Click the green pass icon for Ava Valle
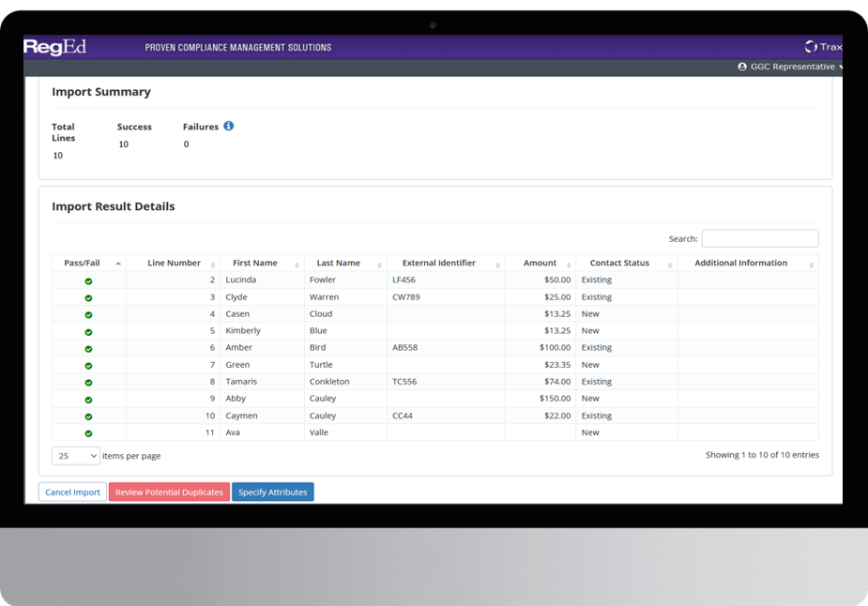 88,433
